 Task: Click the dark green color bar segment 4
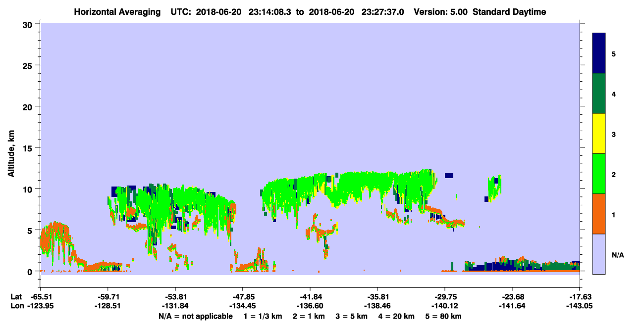point(599,94)
